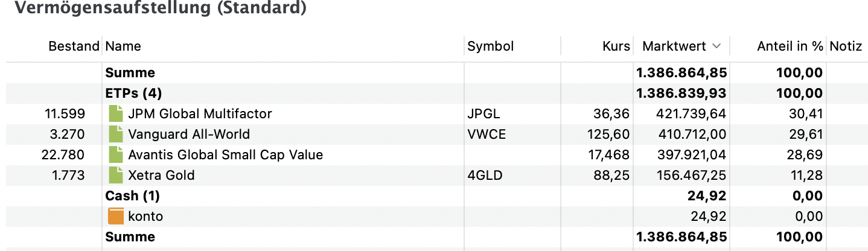This screenshot has height=251, width=868.
Task: Click the JPM Global Multifactor security icon
Action: pyautogui.click(x=115, y=113)
